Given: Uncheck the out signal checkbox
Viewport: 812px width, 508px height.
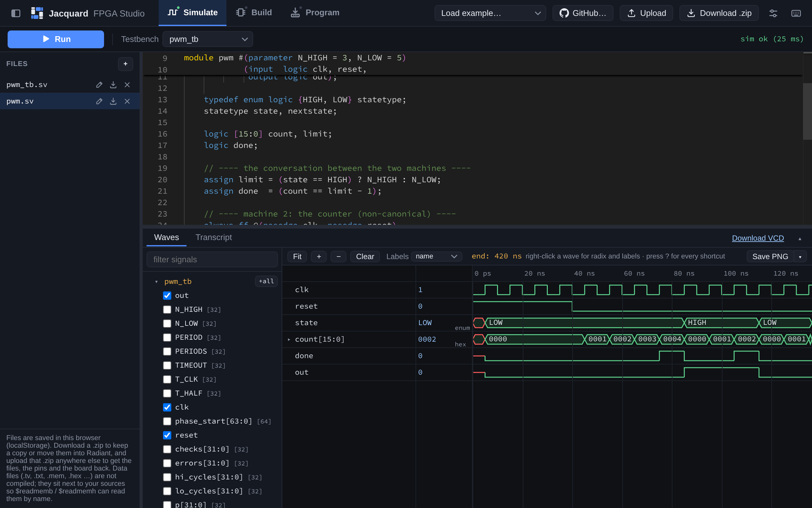Looking at the screenshot, I should (167, 295).
